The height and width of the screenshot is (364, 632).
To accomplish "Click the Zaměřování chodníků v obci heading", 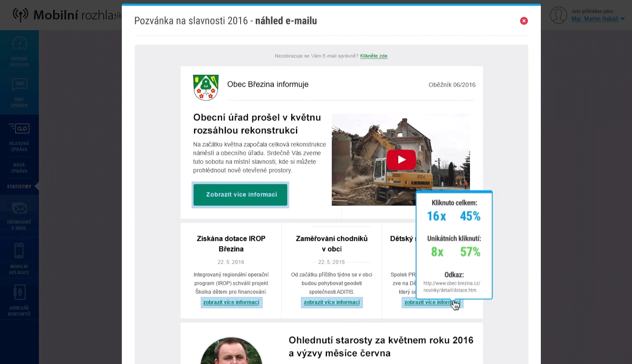I will (x=332, y=244).
